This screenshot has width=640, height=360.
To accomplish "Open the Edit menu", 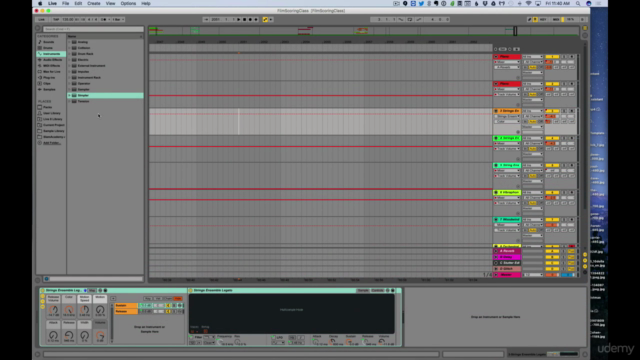I will click(78, 3).
